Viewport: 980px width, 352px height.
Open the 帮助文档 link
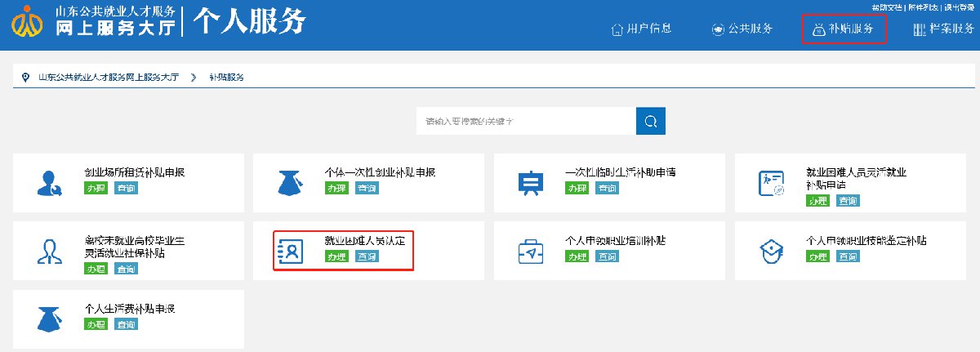[887, 7]
